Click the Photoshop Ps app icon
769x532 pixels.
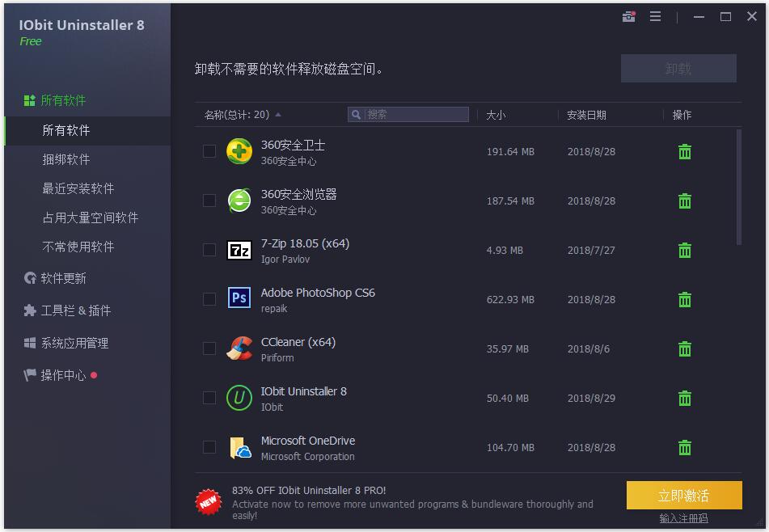239,298
